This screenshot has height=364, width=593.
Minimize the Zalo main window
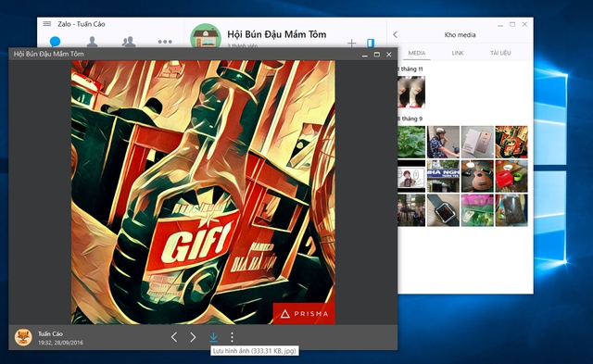500,25
